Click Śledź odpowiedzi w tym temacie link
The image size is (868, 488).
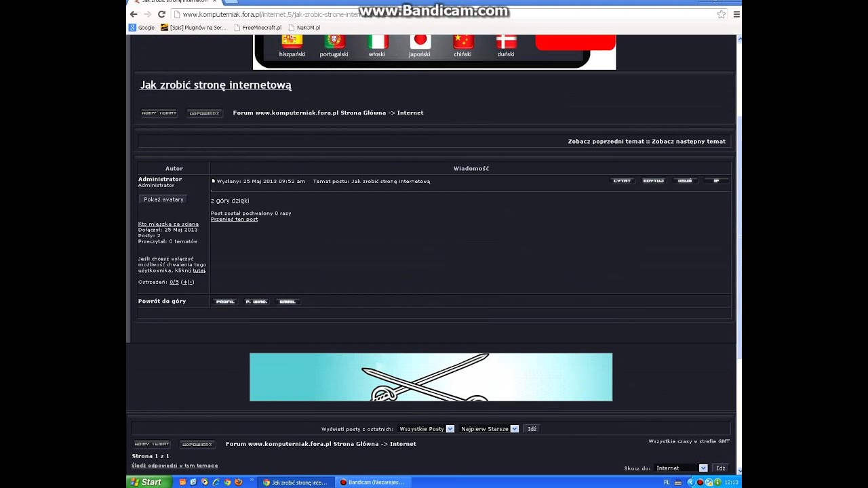click(x=174, y=466)
